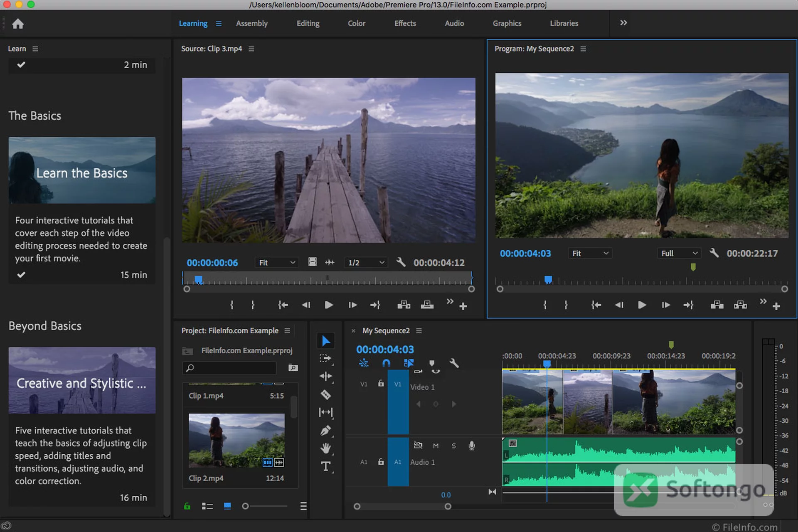This screenshot has height=532, width=798.
Task: Play the Program monitor sequence
Action: (x=642, y=305)
